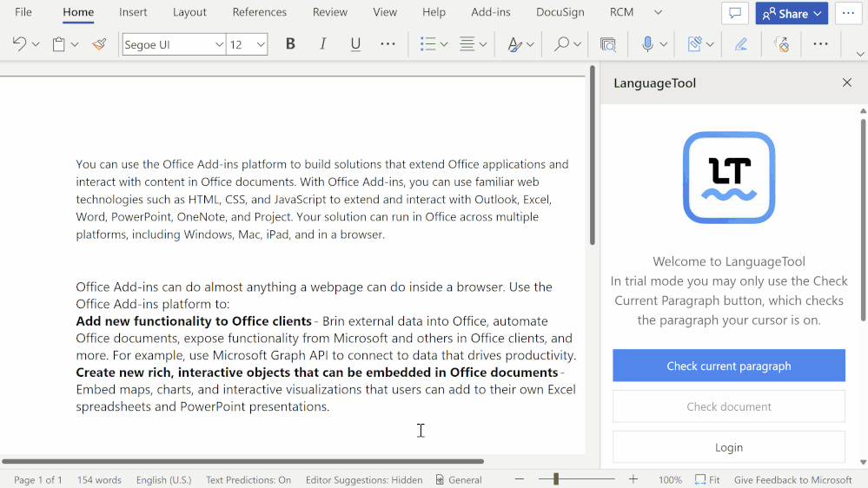Viewport: 868px width, 488px height.
Task: Click Give Feedback to Microsoft
Action: (x=793, y=479)
